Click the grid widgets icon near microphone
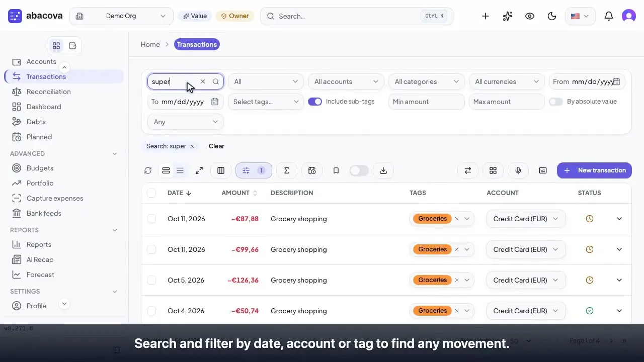644x362 pixels. coord(493,170)
